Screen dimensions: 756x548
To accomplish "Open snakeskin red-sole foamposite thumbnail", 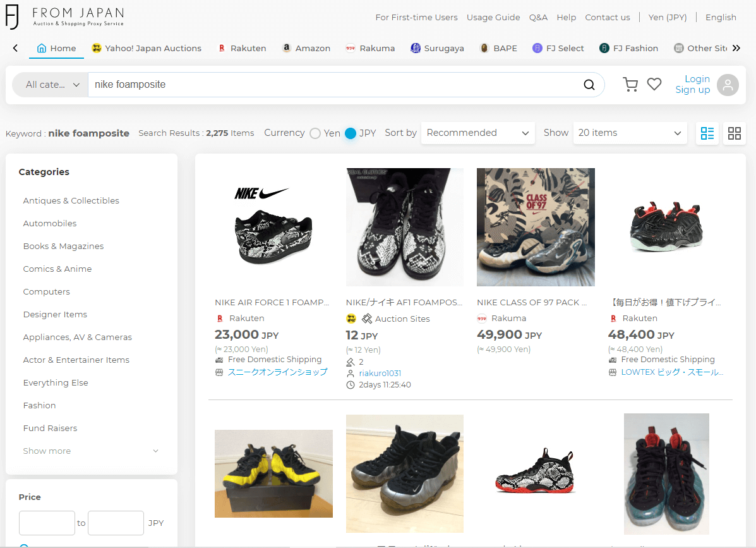I will (536, 473).
